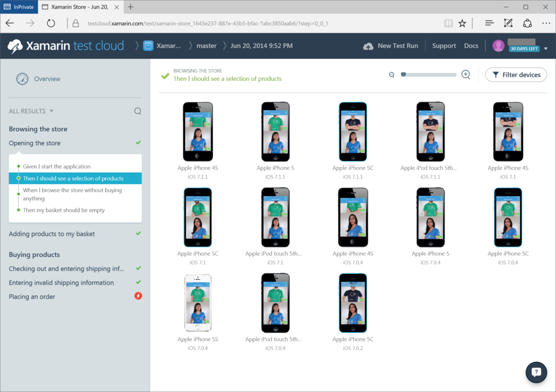Open Apple iPod touch 5th iOS 7.1.1 screenshot
The image size is (556, 392).
click(x=431, y=131)
